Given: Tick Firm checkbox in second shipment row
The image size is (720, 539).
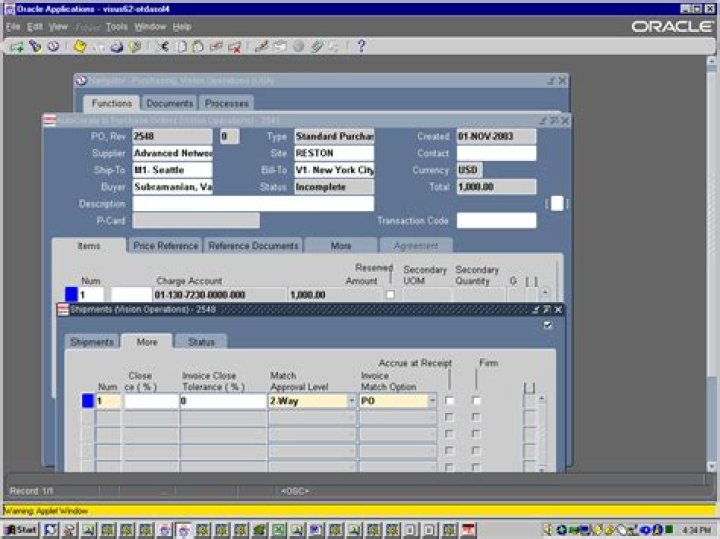Looking at the screenshot, I should pos(477,417).
